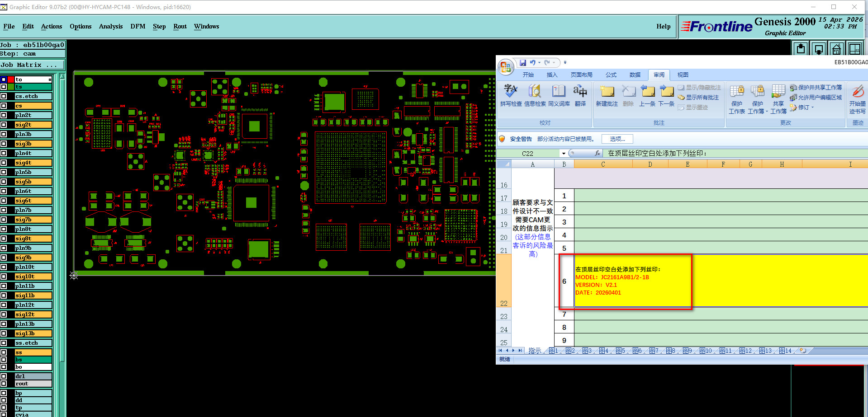Click layer-list scrollbar up arrow
868x417 pixels.
point(62,76)
